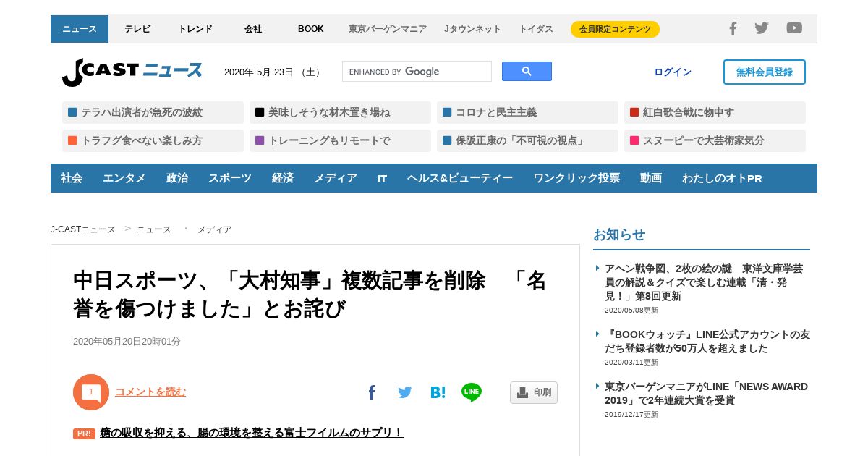
Task: Open topic 保阪正康の「不可視の視点」
Action: pos(527,140)
